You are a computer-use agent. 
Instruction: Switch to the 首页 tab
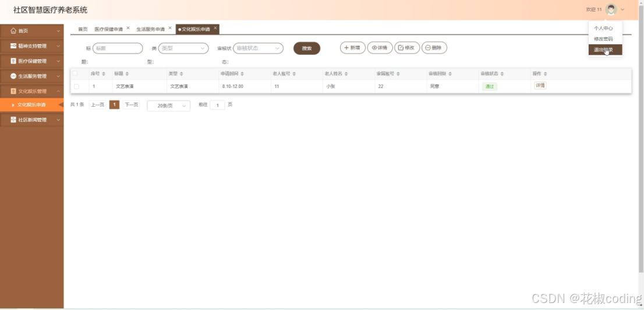click(83, 29)
